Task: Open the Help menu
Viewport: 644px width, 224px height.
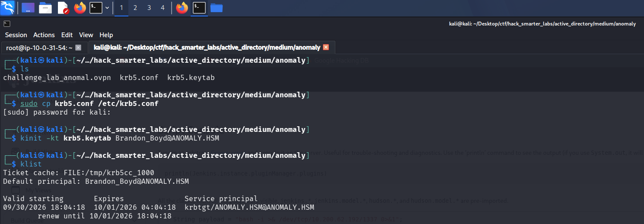Action: point(106,35)
